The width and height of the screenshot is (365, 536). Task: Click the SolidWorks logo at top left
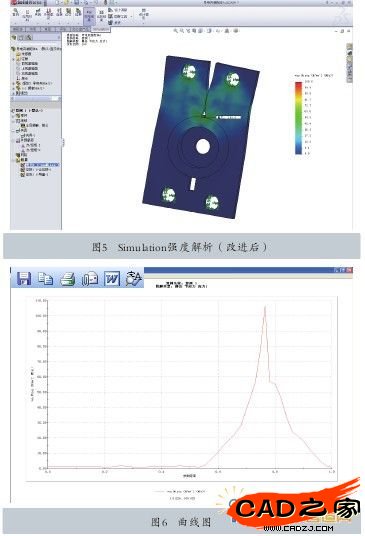pos(27,2)
